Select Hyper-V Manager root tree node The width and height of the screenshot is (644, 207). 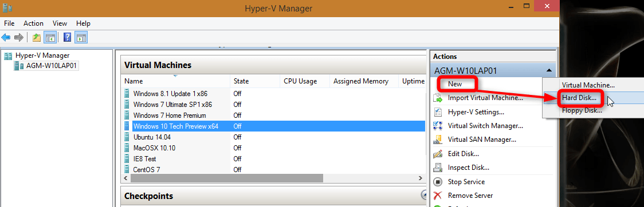pos(42,55)
